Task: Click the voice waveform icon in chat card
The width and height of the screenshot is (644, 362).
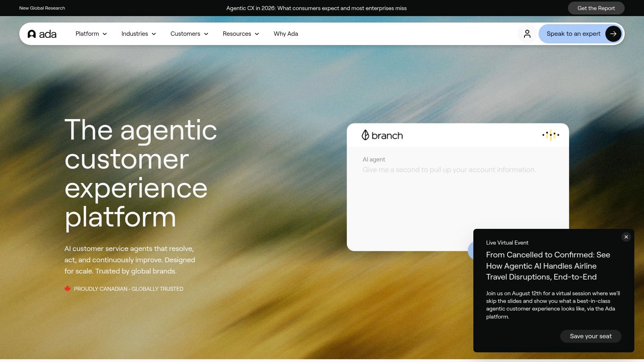Action: pos(551,135)
